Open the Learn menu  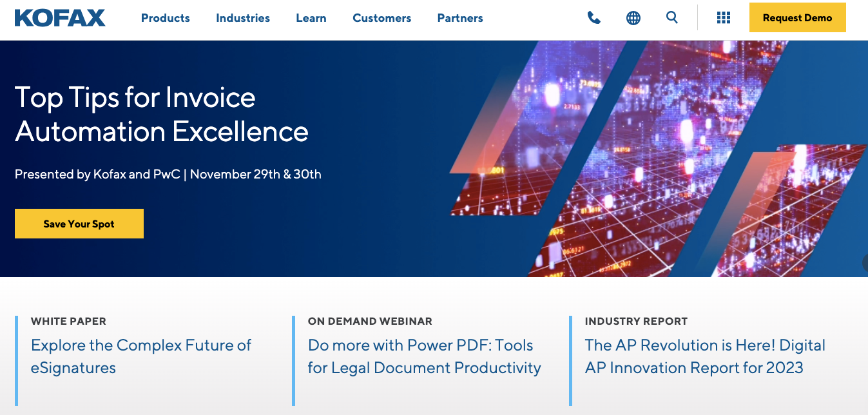[311, 18]
